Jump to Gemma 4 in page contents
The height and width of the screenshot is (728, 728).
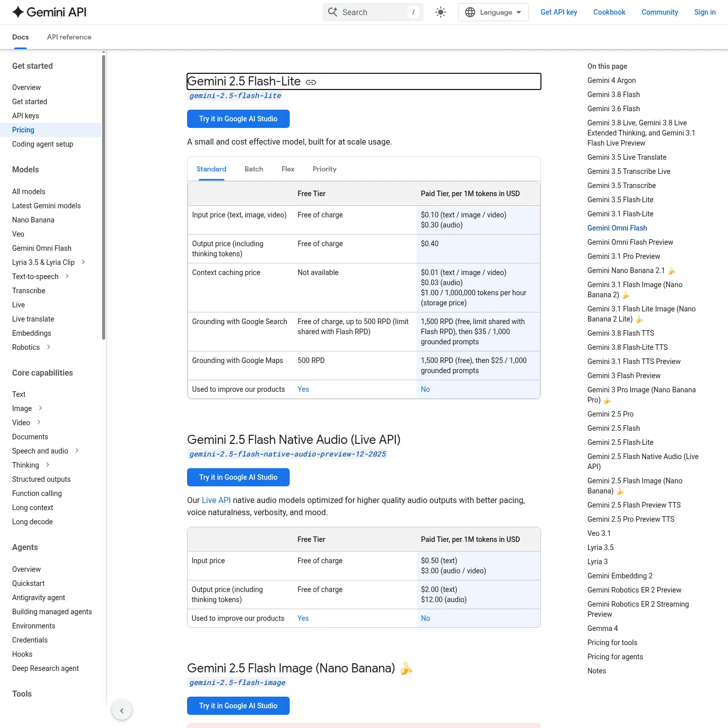(603, 628)
